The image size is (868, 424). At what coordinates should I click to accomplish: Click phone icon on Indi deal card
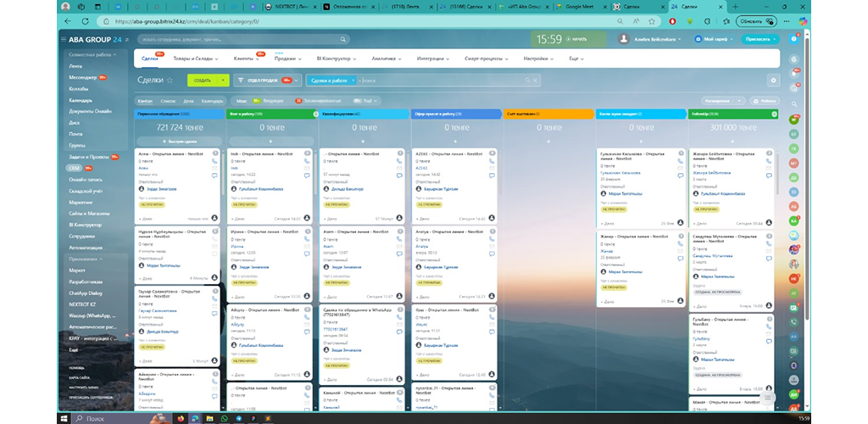307,161
